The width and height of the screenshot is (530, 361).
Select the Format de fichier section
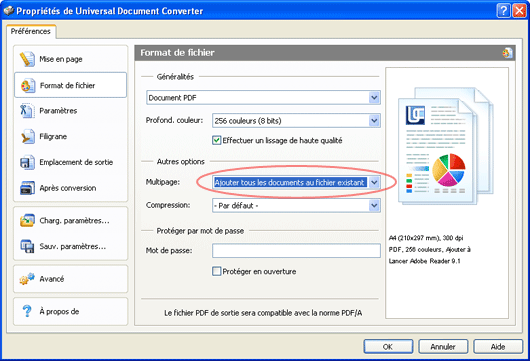tap(70, 85)
